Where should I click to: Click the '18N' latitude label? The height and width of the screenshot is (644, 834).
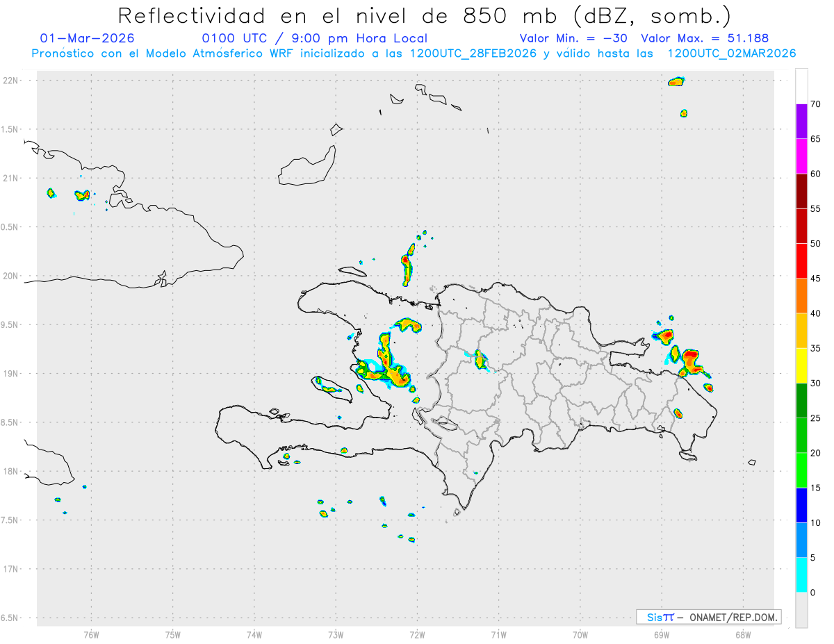(12, 472)
